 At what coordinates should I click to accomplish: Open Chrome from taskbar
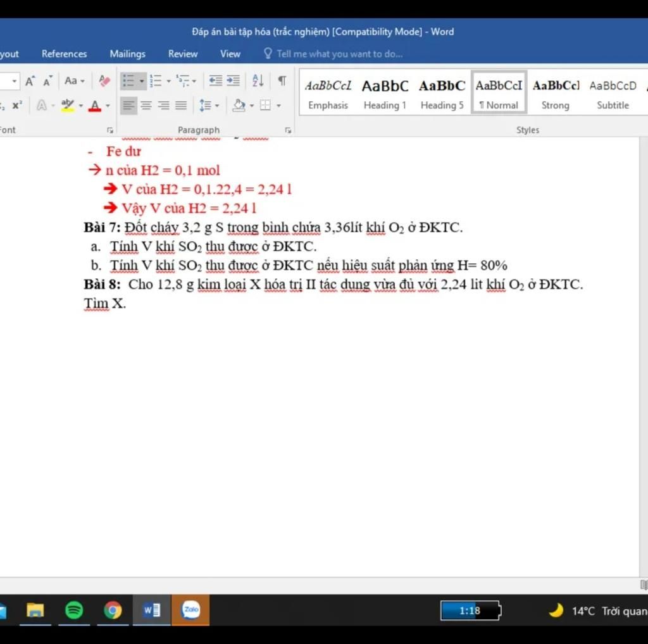(113, 610)
